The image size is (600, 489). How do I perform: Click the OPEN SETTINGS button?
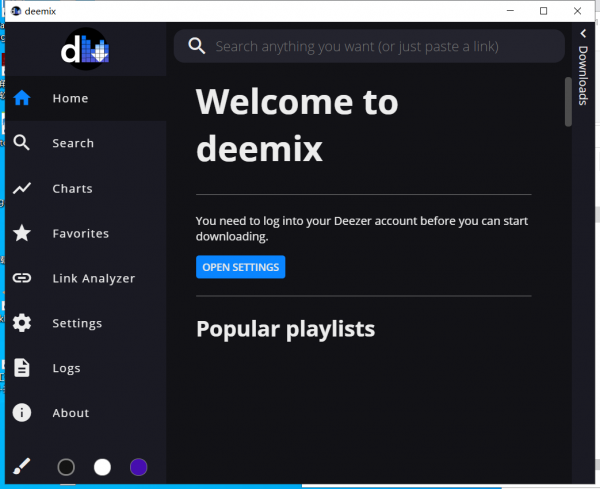pos(240,267)
